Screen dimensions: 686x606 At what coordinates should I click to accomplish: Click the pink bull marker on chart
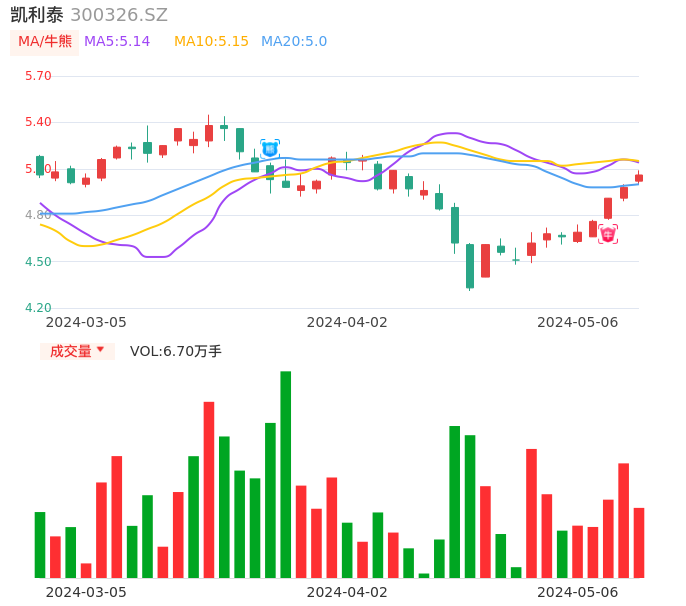[x=608, y=234]
